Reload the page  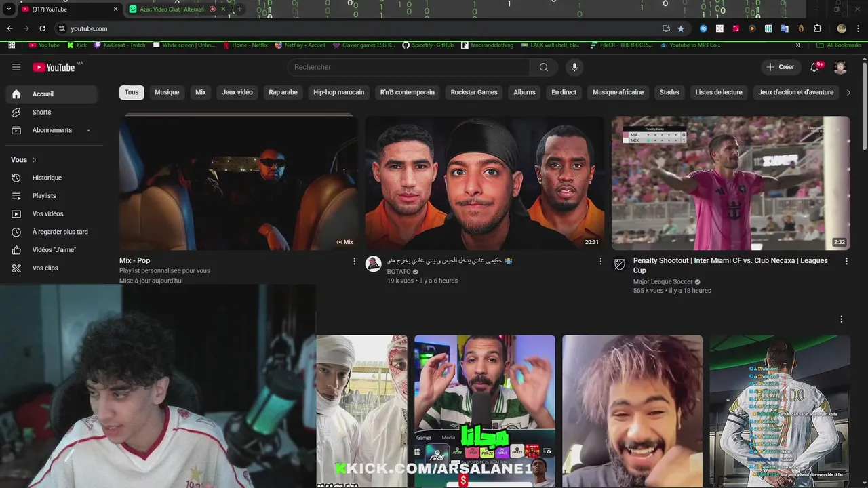click(42, 28)
